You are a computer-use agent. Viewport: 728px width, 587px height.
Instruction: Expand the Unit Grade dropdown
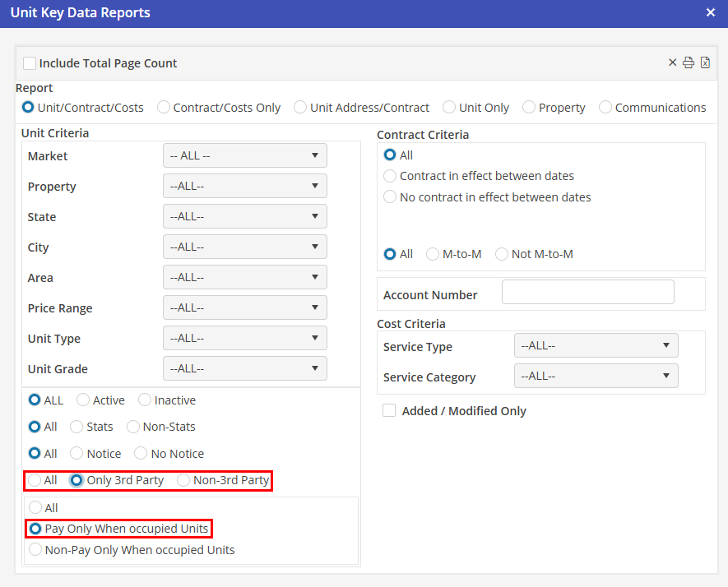pyautogui.click(x=244, y=368)
